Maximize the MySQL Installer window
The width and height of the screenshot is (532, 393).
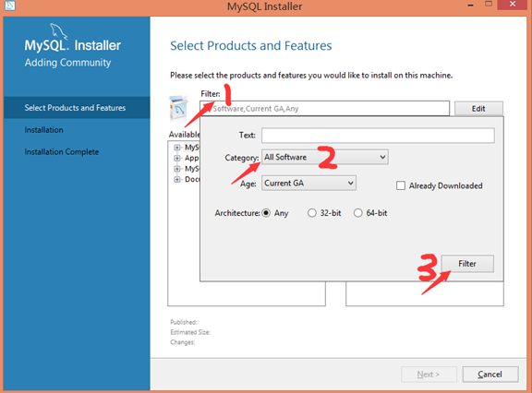click(489, 4)
